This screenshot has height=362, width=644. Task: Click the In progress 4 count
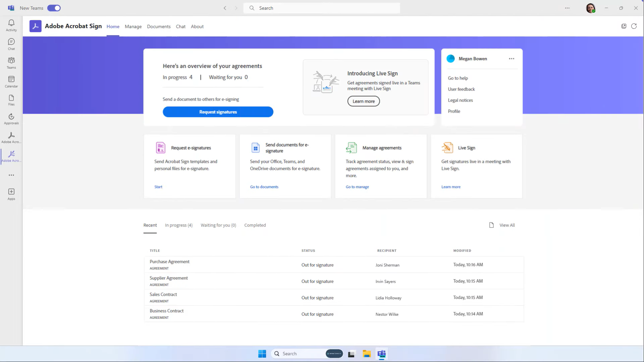(177, 77)
